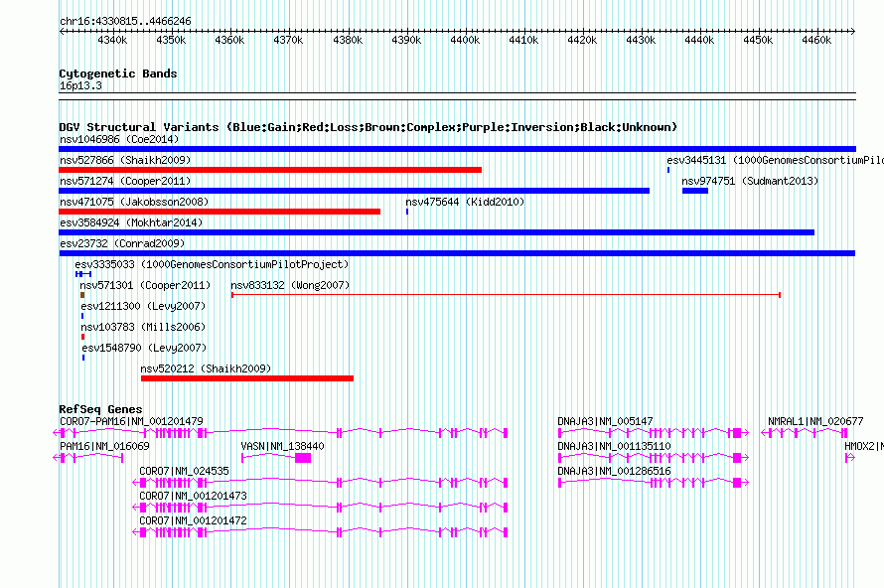Click the 4460k ruler tick label

(x=816, y=40)
